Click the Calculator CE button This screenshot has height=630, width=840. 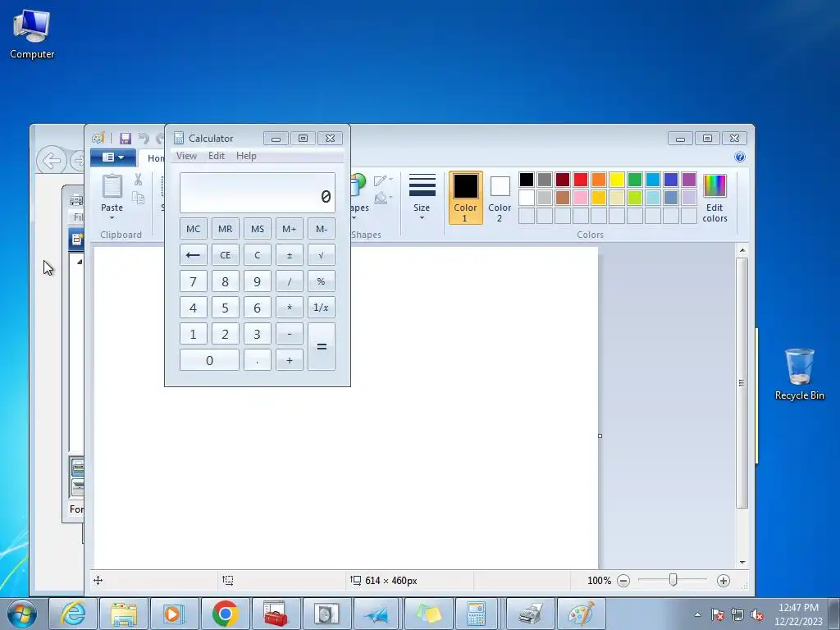click(226, 255)
